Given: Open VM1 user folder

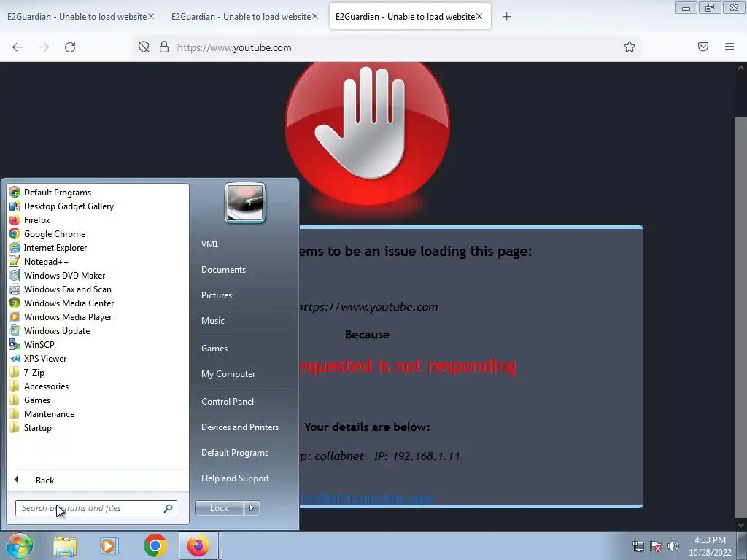Looking at the screenshot, I should coord(209,244).
